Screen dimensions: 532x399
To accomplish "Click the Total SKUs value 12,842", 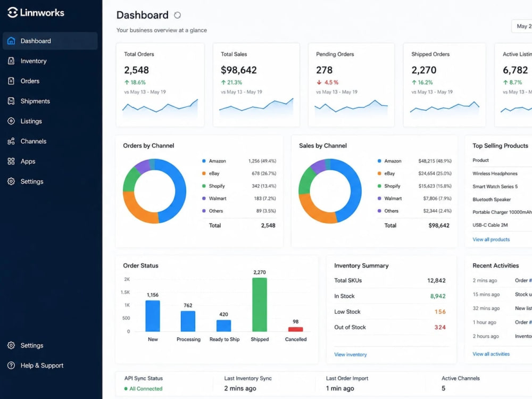I will pos(436,280).
